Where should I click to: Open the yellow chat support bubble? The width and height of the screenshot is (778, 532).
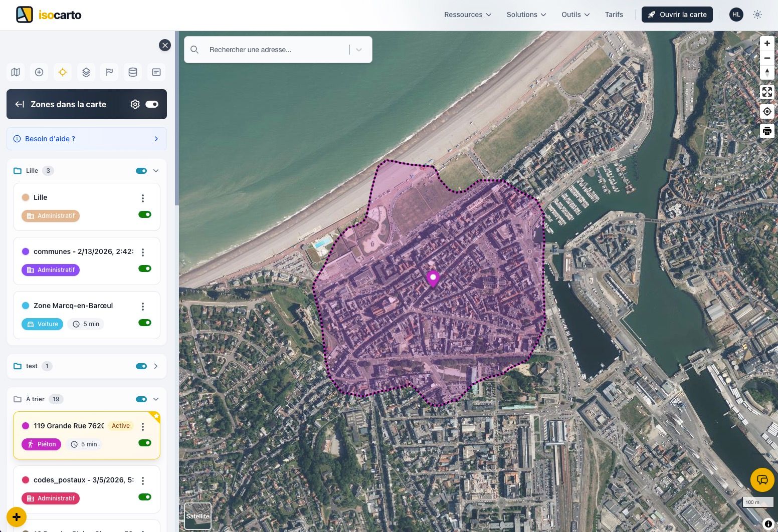click(x=762, y=480)
